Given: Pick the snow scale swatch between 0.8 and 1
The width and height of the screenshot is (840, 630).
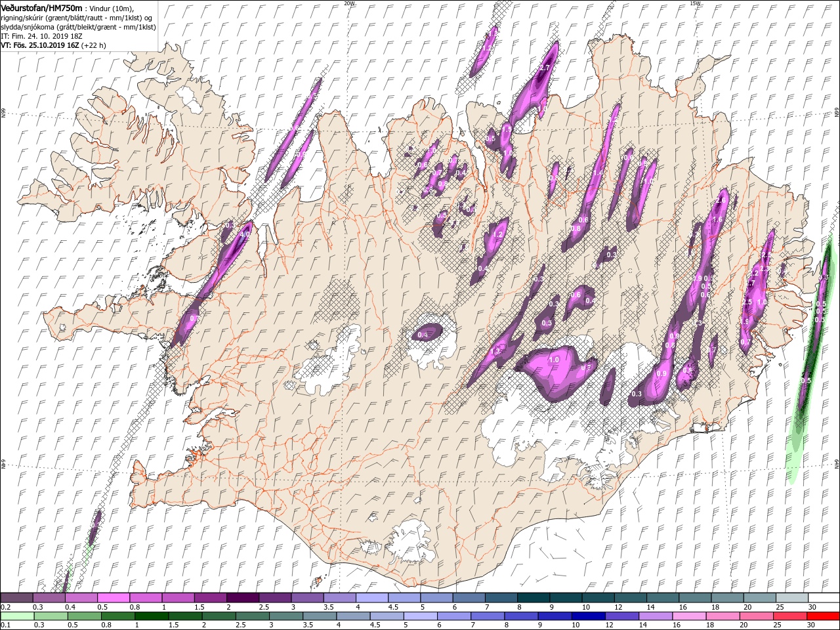Looking at the screenshot, I should [x=146, y=597].
